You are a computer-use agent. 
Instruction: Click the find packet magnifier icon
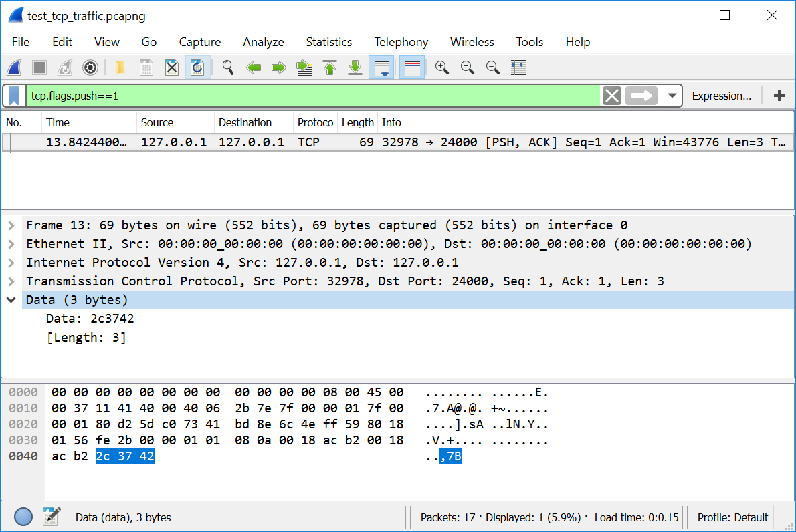click(228, 68)
